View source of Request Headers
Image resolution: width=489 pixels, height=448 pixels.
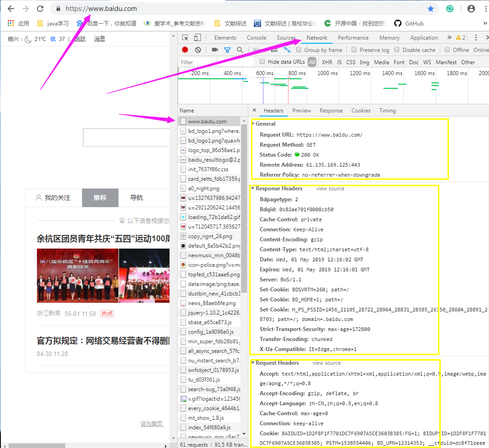(x=326, y=363)
